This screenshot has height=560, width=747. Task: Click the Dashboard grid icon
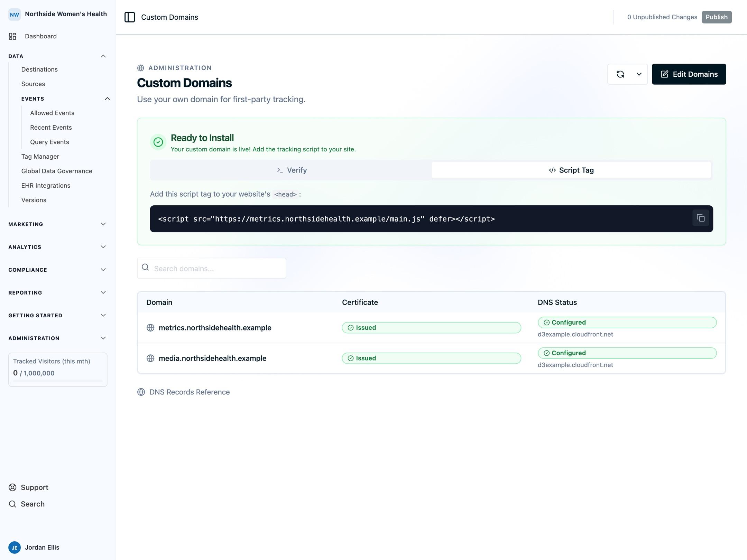(12, 36)
